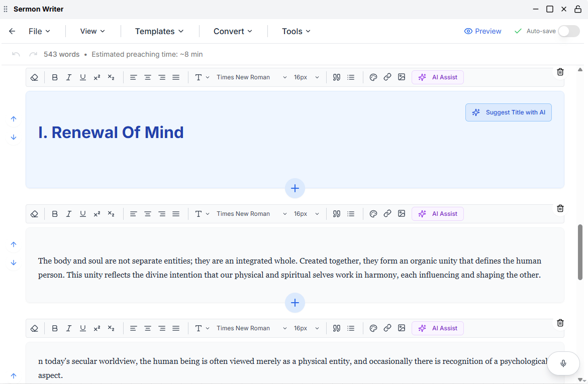
Task: Toggle the Auto-save switch
Action: click(569, 31)
